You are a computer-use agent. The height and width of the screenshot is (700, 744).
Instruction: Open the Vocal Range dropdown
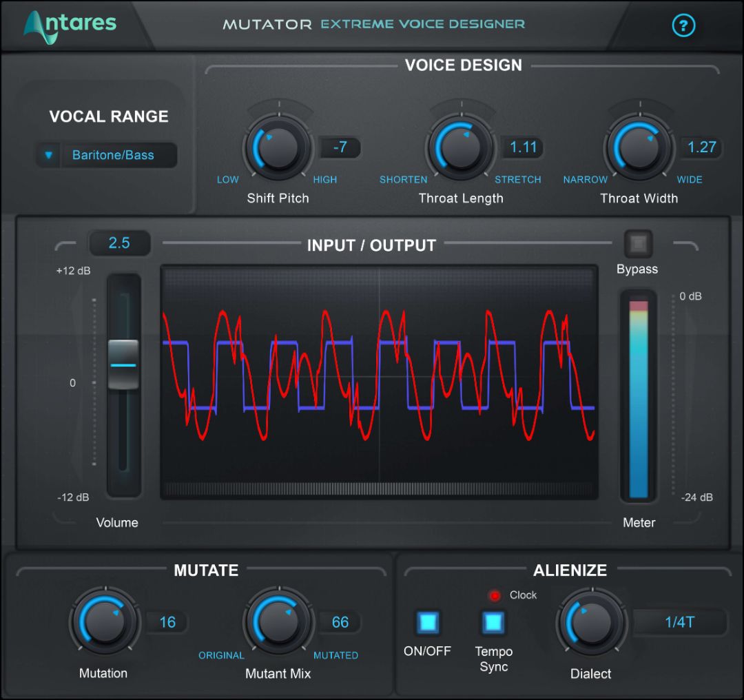pyautogui.click(x=48, y=155)
